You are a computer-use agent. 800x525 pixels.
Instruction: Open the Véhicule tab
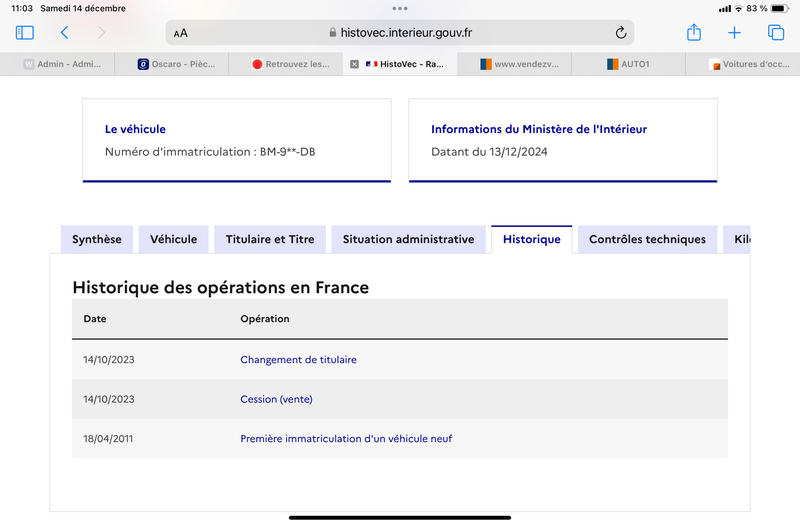coord(173,239)
